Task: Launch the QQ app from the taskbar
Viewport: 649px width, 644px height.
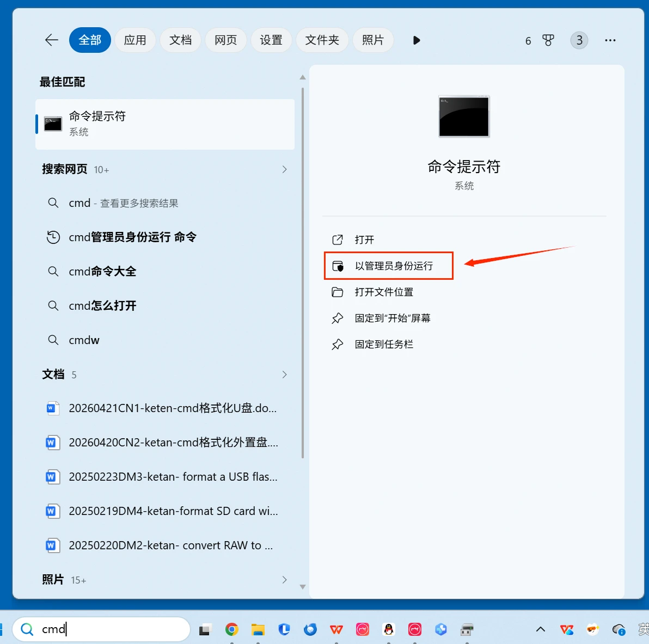Action: (x=389, y=629)
